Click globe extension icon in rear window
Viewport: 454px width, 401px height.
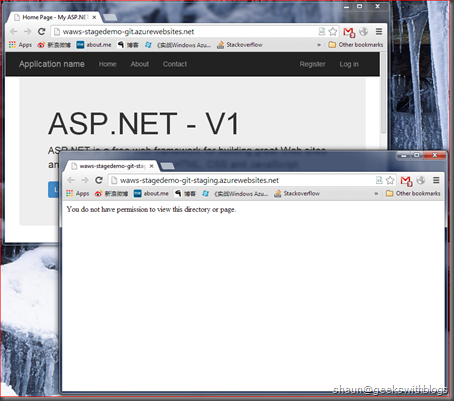click(x=364, y=32)
